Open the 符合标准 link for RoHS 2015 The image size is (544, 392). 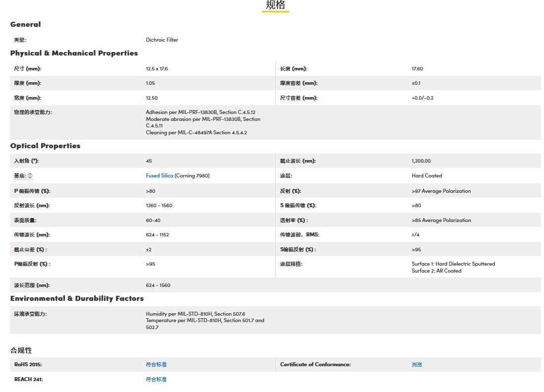pyautogui.click(x=156, y=365)
